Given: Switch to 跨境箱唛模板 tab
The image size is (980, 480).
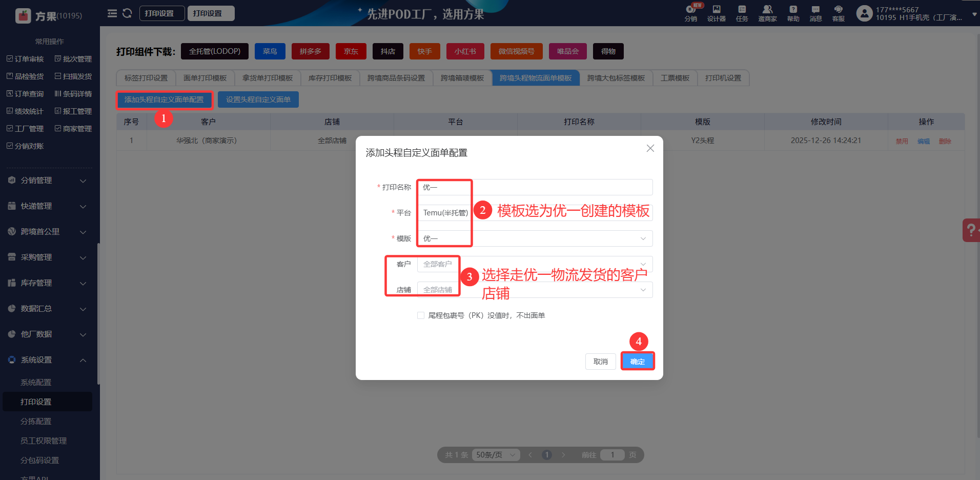Looking at the screenshot, I should [x=462, y=78].
